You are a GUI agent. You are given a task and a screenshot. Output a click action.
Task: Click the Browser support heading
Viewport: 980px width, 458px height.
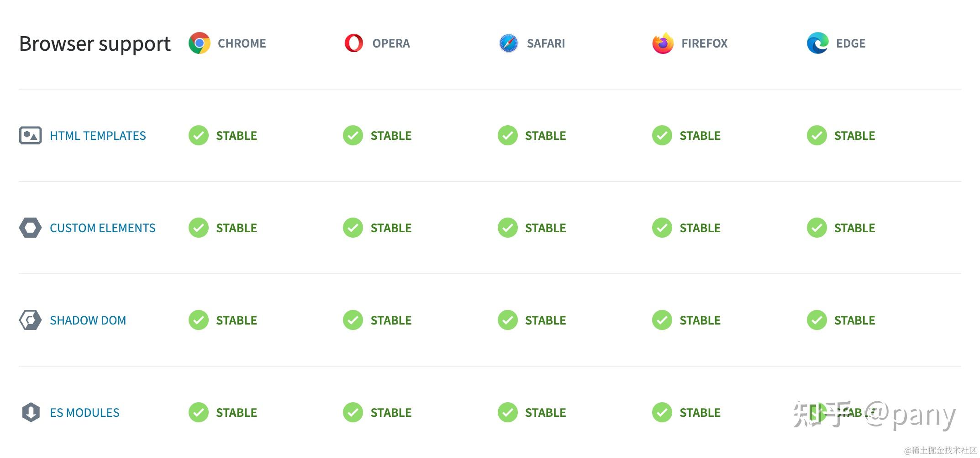click(x=95, y=44)
